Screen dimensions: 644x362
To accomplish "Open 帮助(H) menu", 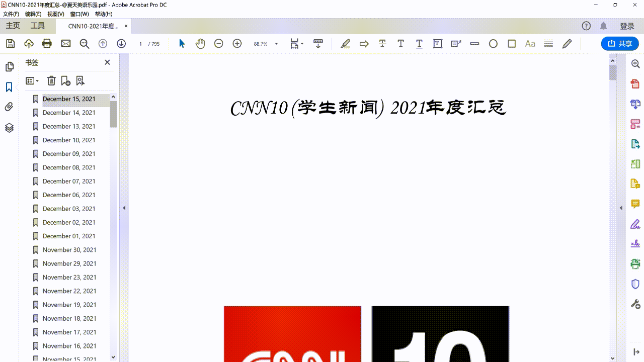I will coord(104,14).
